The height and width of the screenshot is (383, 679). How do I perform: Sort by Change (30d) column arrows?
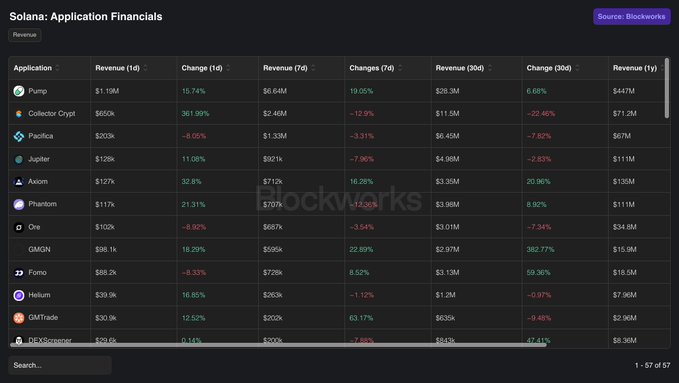[577, 68]
